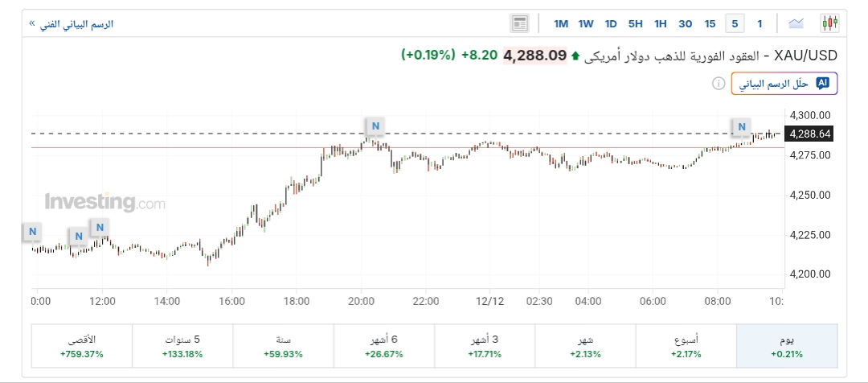Switch to the 6 أشهر performance tab
868x383 pixels.
[x=383, y=347]
